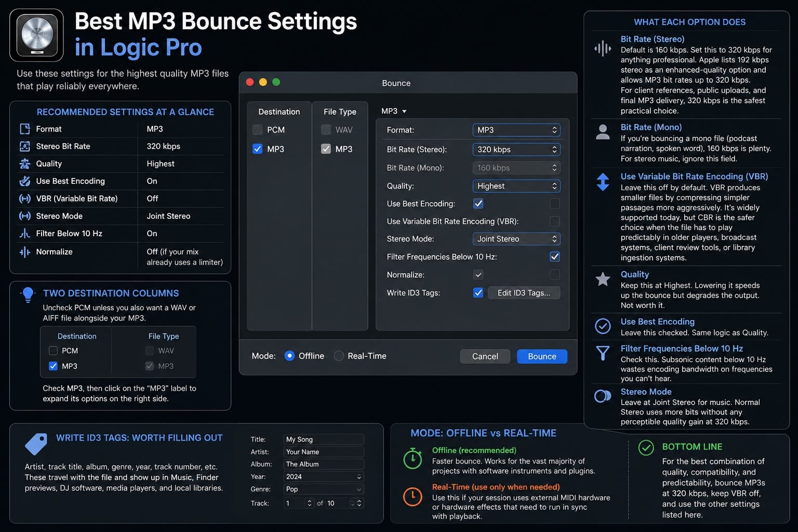Image resolution: width=798 pixels, height=532 pixels.
Task: Open the Quality dropdown showing Highest
Action: tap(516, 186)
